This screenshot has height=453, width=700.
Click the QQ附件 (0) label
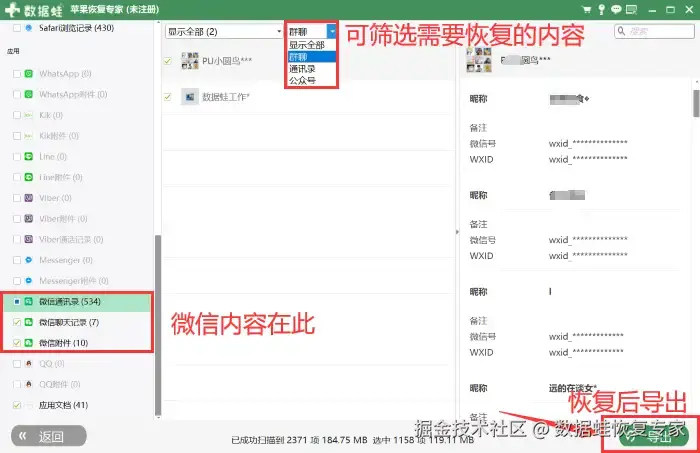(x=60, y=384)
